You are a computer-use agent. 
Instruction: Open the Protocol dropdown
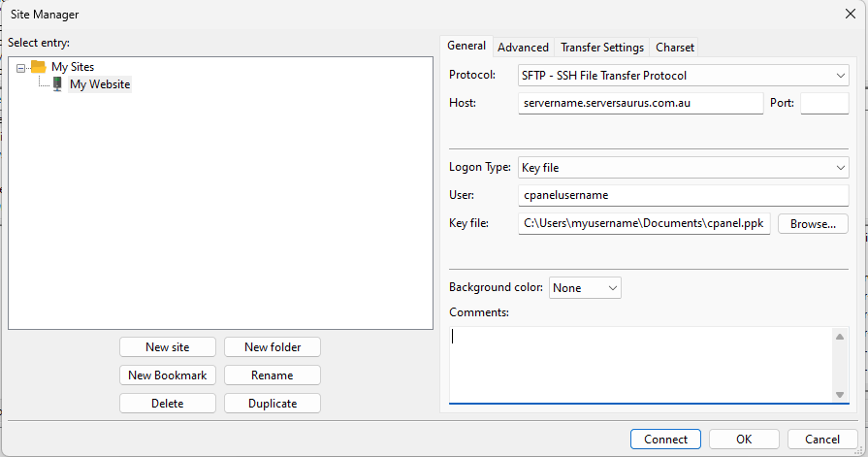tap(683, 76)
